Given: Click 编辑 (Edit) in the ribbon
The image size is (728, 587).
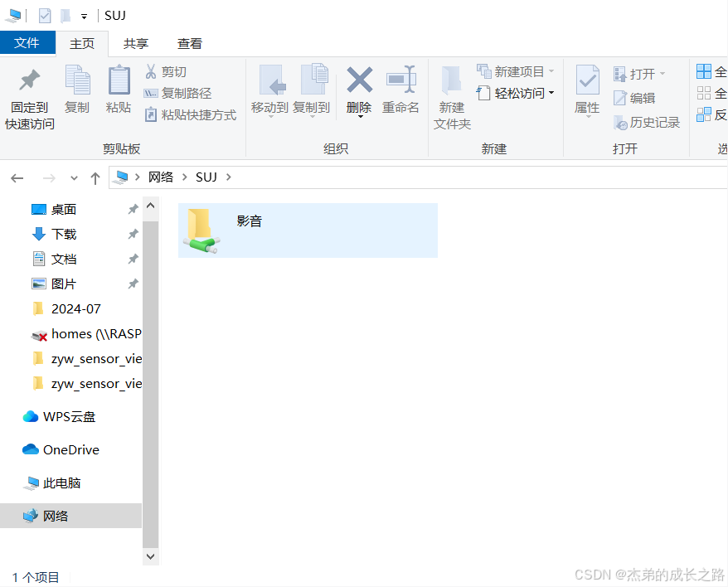Looking at the screenshot, I should (634, 98).
